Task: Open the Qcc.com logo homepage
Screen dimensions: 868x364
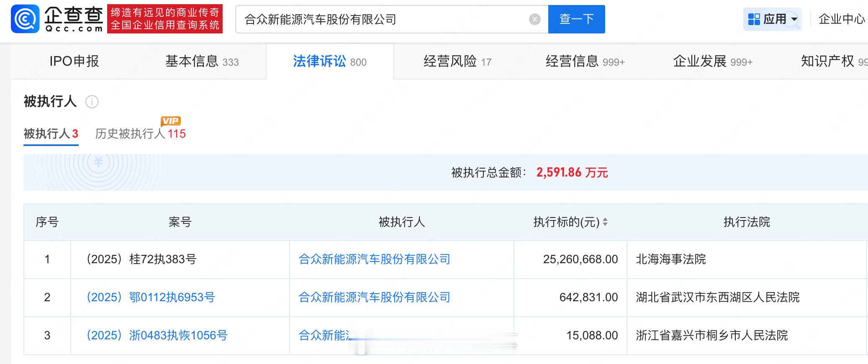Action: click(x=57, y=19)
